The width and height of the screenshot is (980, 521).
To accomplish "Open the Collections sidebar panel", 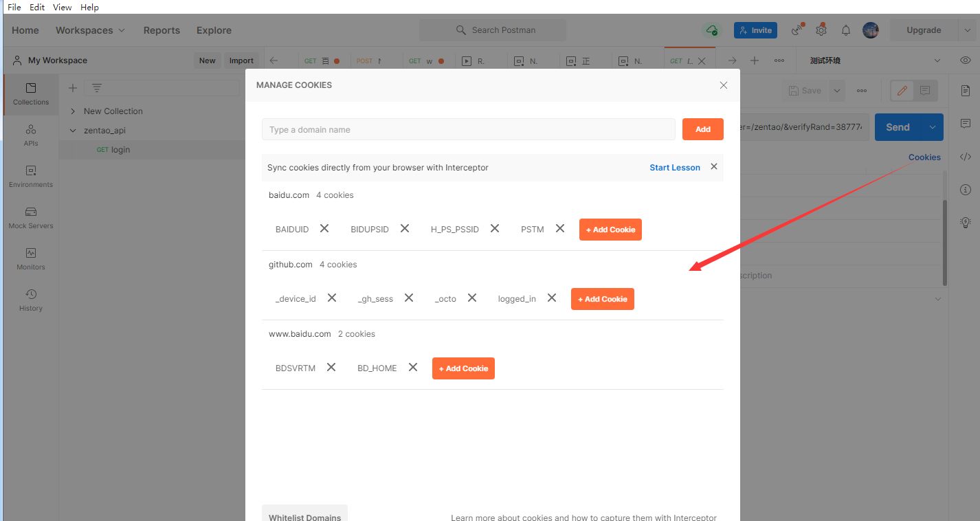I will [x=31, y=94].
